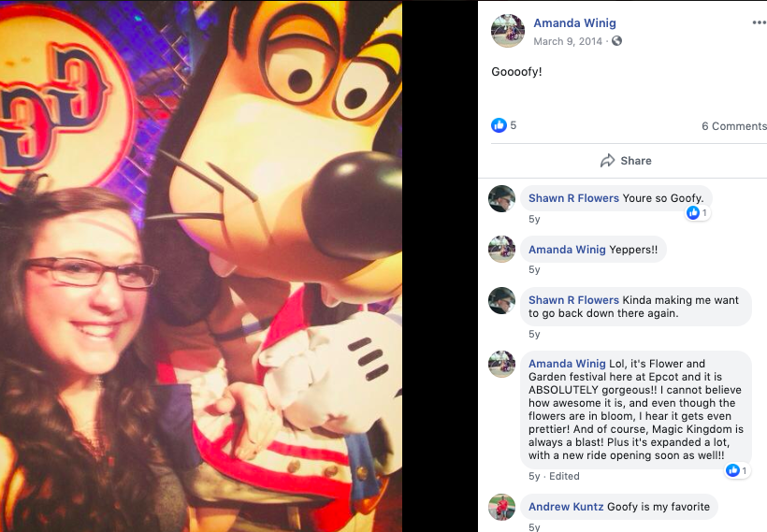Expand the 6 Comments list

coord(734,126)
